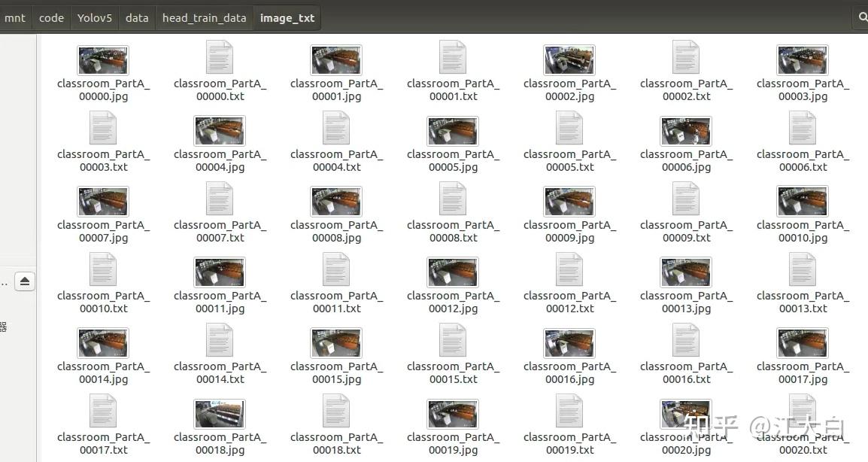Select classroom_PartA_00013.jpg image icon
This screenshot has height=462, width=868.
tap(686, 272)
